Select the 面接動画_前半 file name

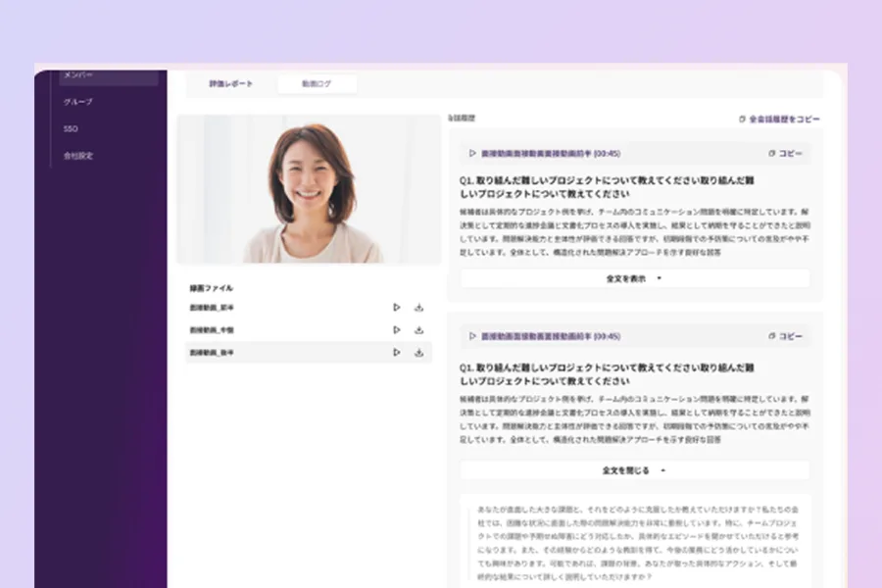[x=212, y=307]
